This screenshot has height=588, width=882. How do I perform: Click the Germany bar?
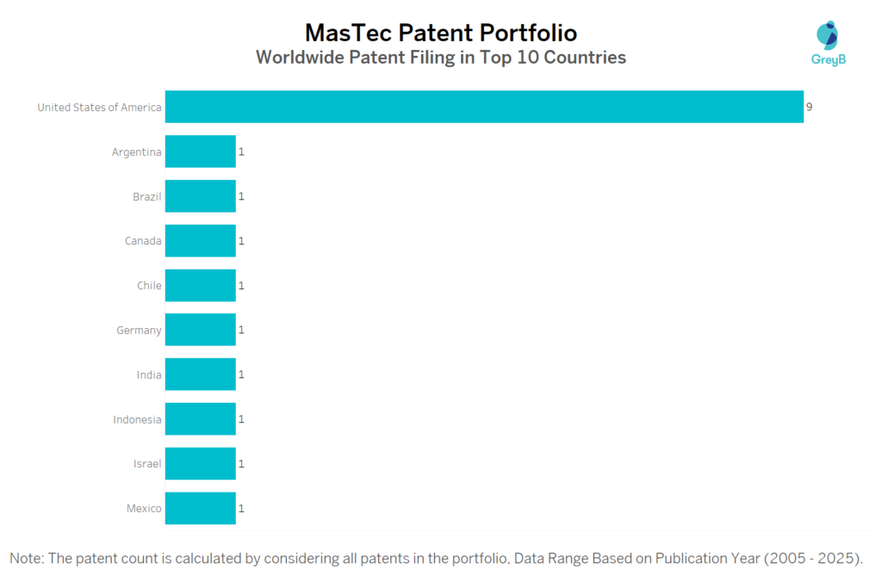pos(200,330)
